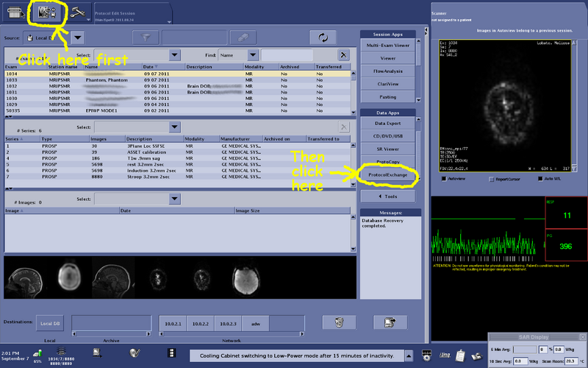The width and height of the screenshot is (588, 368).
Task: Toggle ReportCursor checkbox
Action: click(491, 180)
